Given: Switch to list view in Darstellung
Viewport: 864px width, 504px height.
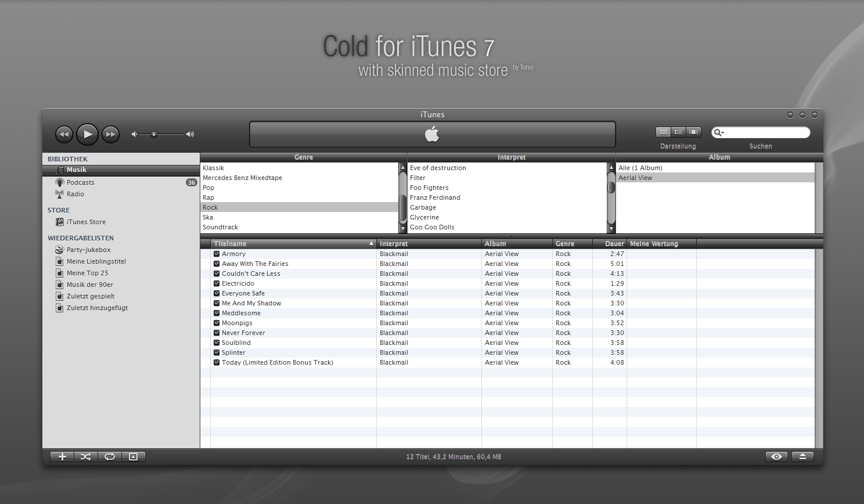Looking at the screenshot, I should (x=663, y=132).
